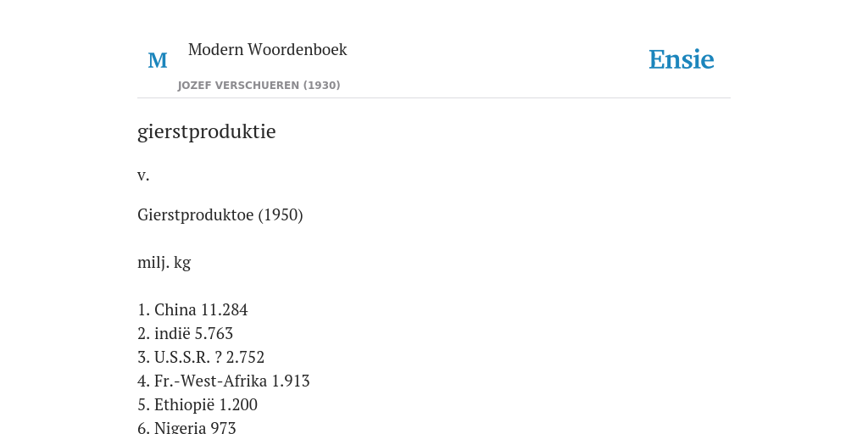This screenshot has height=434, width=868.
Task: Click the year (1950) in the subtitle
Action: tap(281, 214)
